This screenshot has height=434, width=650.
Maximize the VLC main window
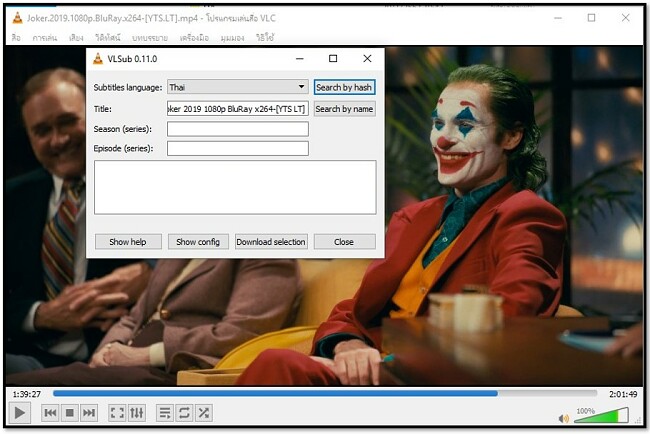[x=592, y=17]
